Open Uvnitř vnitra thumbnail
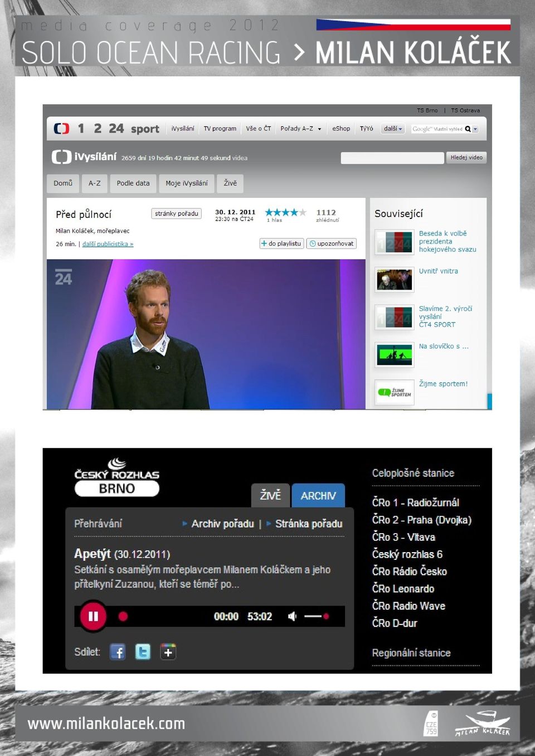Screen dimensions: 535x756 pos(395,280)
